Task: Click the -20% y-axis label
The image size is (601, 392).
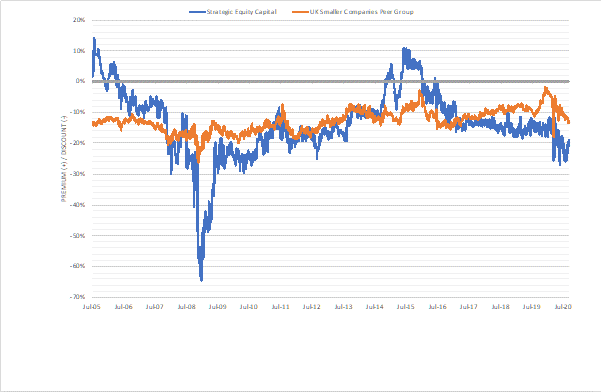Action: pos(77,143)
